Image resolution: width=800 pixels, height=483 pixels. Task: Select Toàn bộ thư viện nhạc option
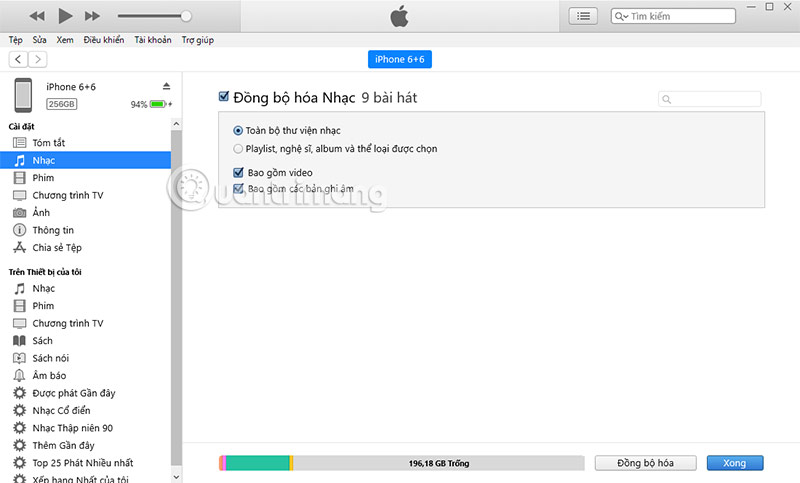click(x=238, y=131)
